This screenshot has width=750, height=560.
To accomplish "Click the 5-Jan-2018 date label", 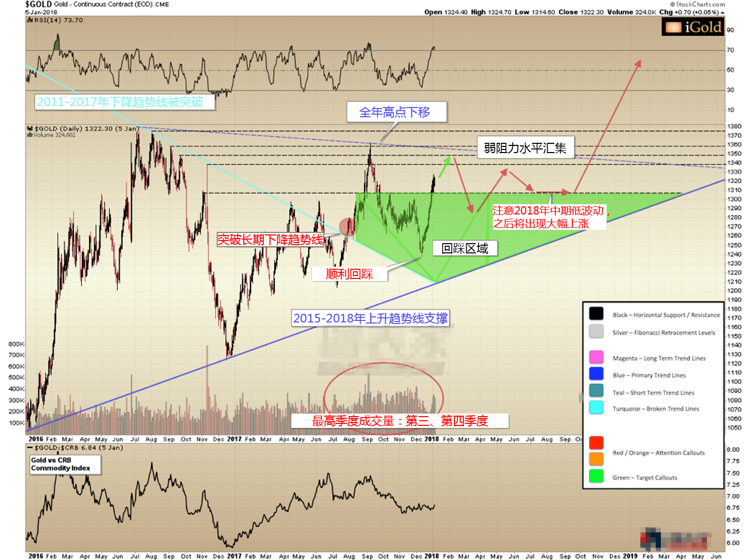I will point(41,12).
